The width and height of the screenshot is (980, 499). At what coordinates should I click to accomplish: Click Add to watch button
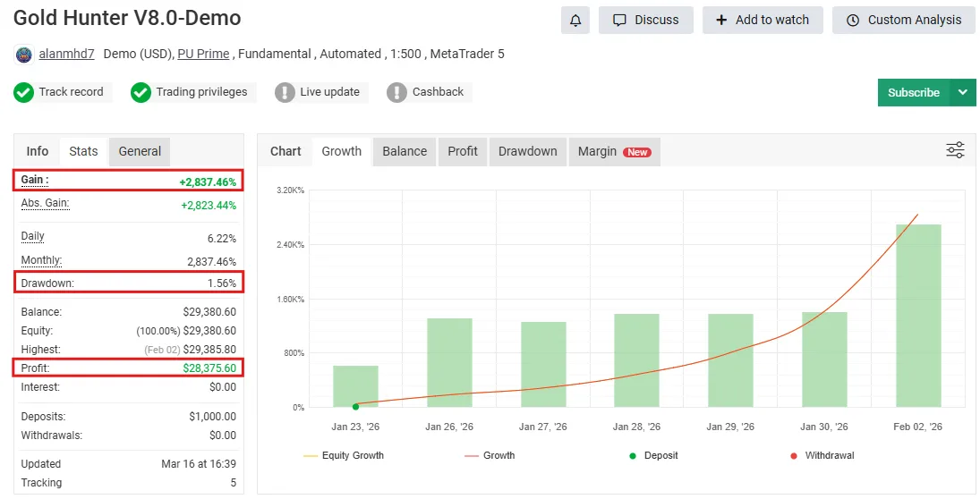click(x=763, y=20)
